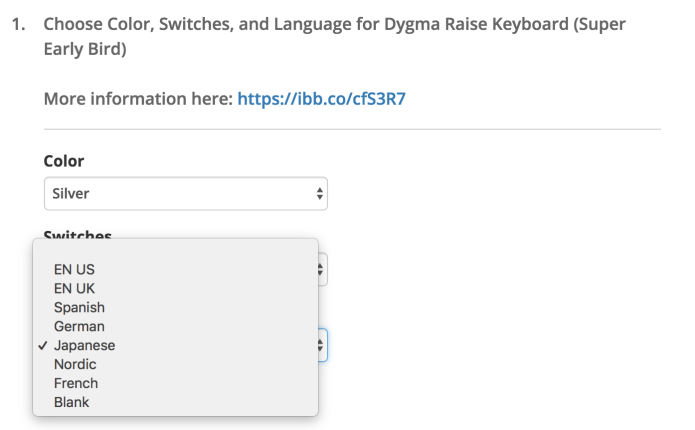This screenshot has height=430, width=695.
Task: Click the Language dropdown arrow indicator
Action: pos(321,345)
